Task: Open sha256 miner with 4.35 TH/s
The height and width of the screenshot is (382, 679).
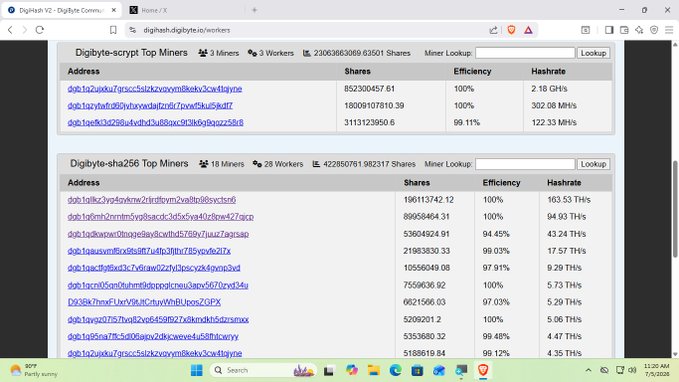Action: point(155,353)
